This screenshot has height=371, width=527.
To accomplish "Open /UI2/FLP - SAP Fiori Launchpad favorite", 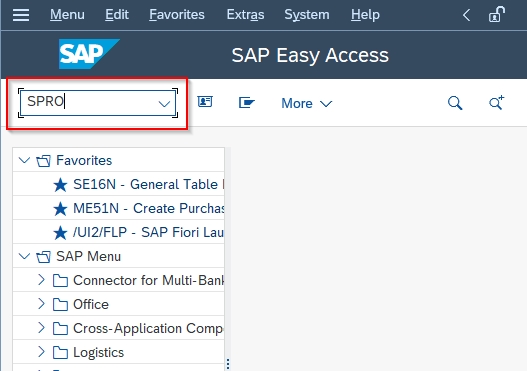I will 148,232.
